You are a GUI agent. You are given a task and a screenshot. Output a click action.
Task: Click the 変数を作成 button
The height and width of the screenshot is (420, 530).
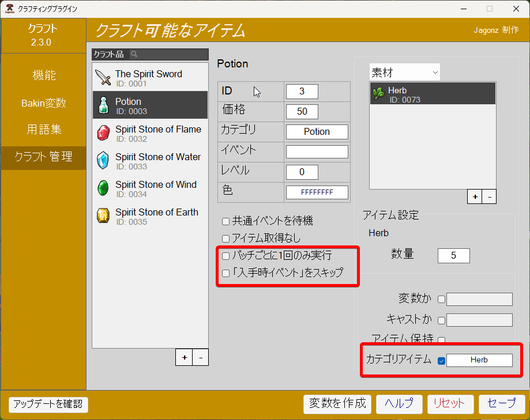pos(337,404)
